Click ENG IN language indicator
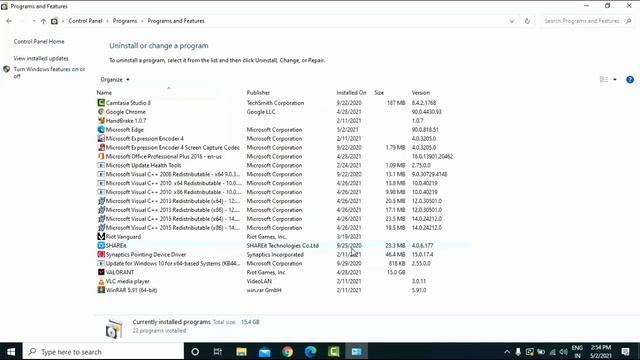640x360 pixels. click(x=577, y=351)
